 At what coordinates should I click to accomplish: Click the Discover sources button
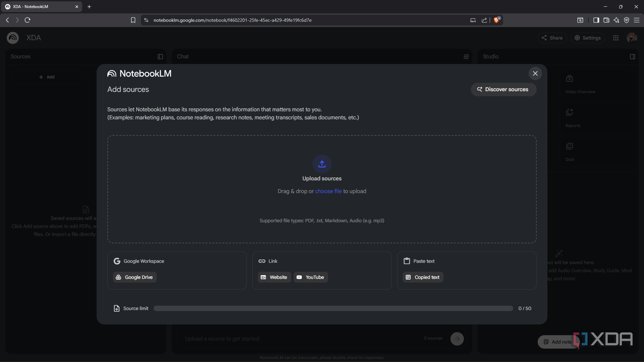point(503,89)
